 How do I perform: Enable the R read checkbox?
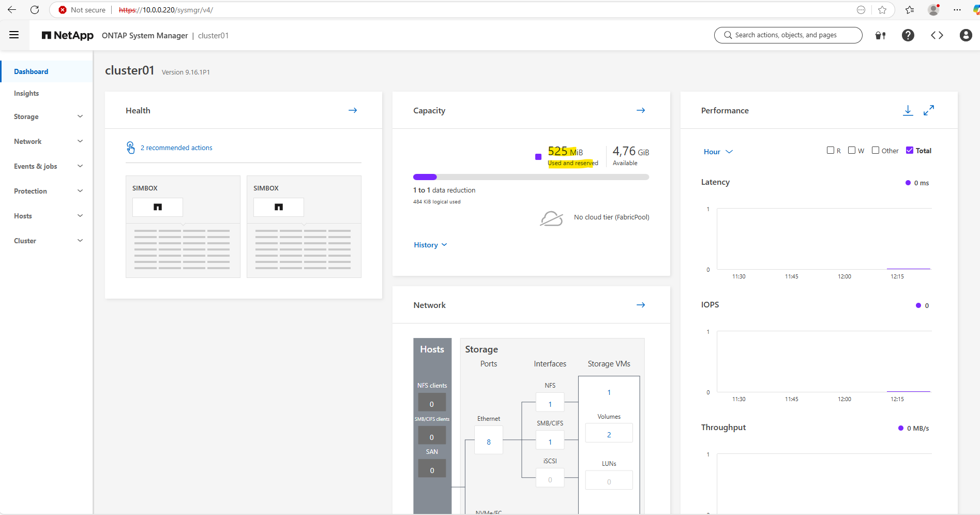830,150
